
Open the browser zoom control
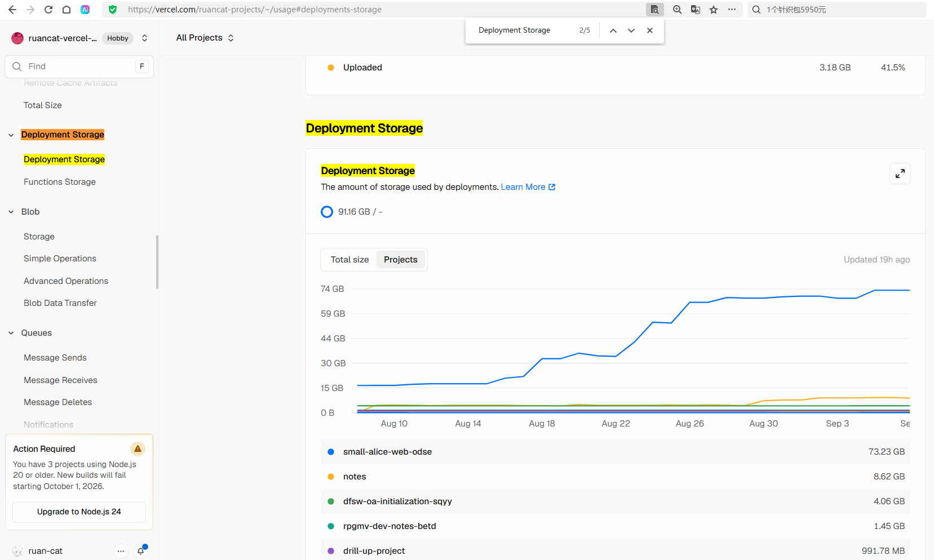click(x=678, y=10)
